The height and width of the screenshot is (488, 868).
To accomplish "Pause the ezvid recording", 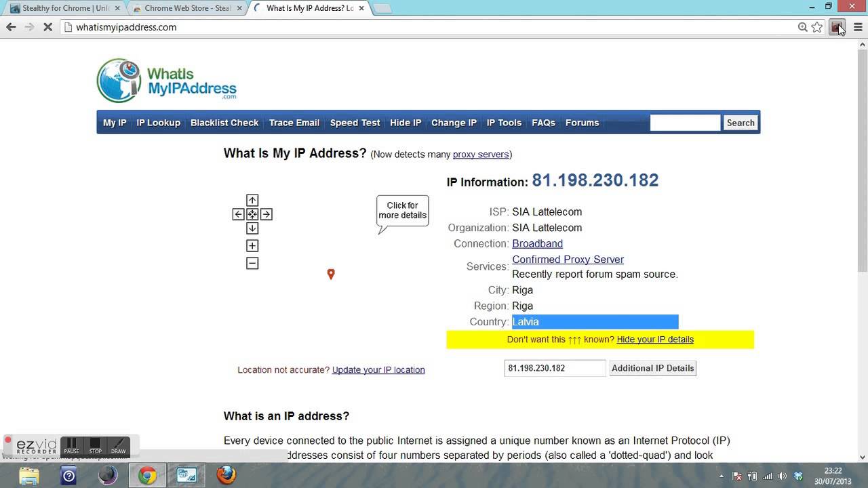I will tap(71, 445).
